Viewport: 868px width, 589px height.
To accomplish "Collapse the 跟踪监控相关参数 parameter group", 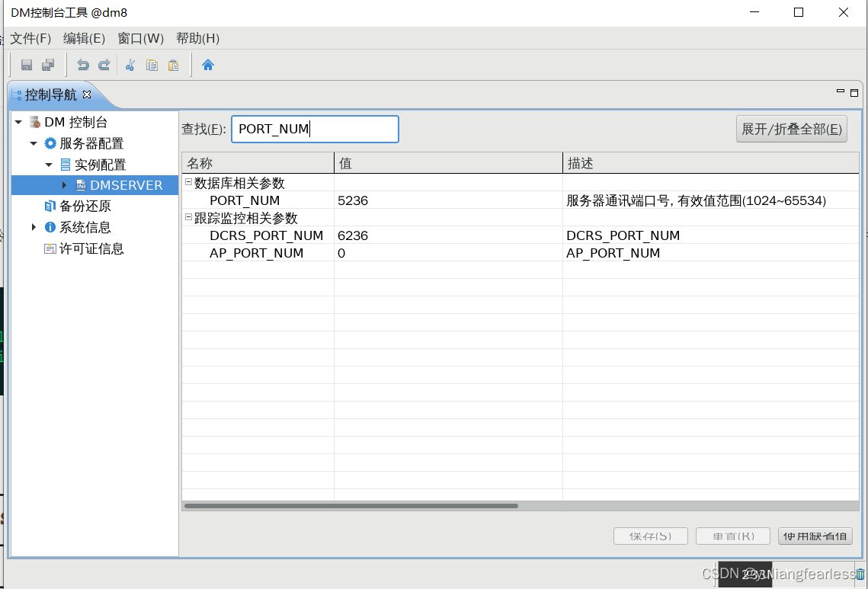I will (187, 218).
